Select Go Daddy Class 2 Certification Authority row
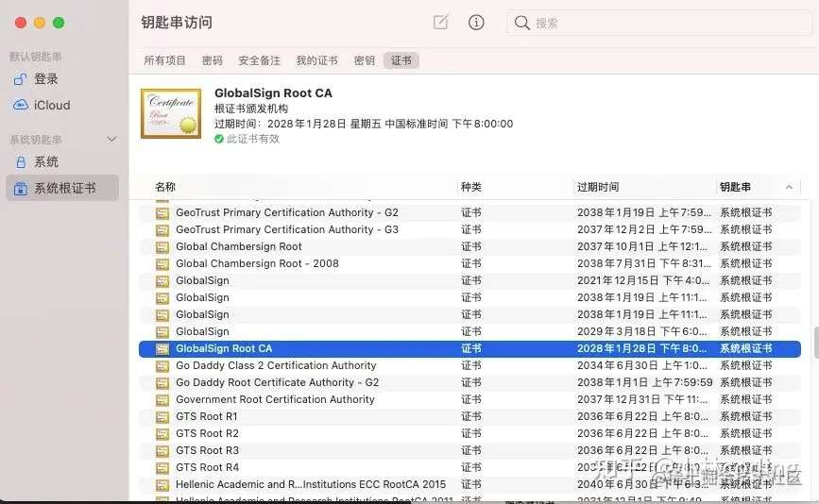This screenshot has width=819, height=504. tap(469, 366)
